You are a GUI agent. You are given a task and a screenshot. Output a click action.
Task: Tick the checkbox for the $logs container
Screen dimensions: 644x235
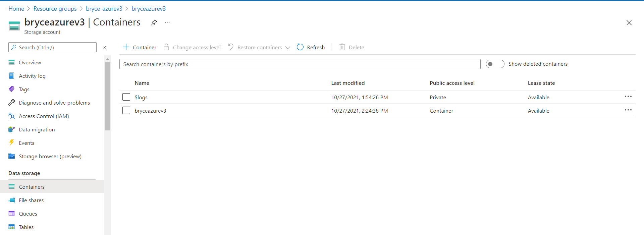tap(126, 97)
